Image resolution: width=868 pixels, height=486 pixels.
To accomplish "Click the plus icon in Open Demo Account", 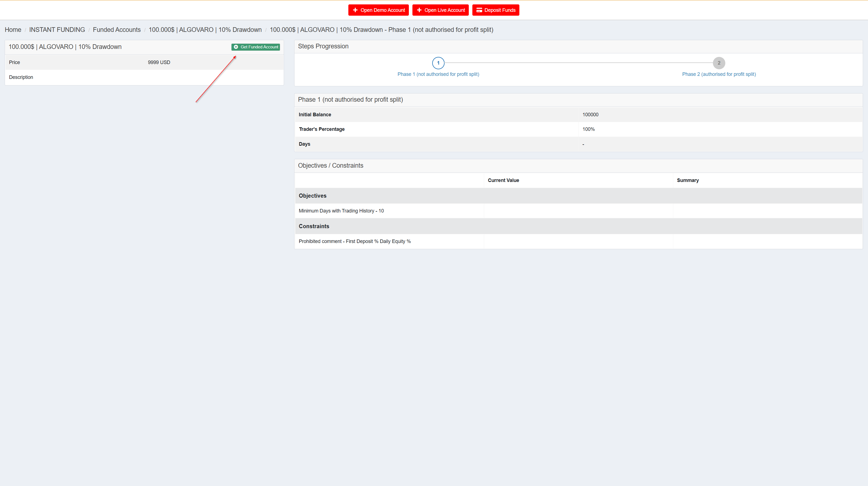I will pos(355,10).
